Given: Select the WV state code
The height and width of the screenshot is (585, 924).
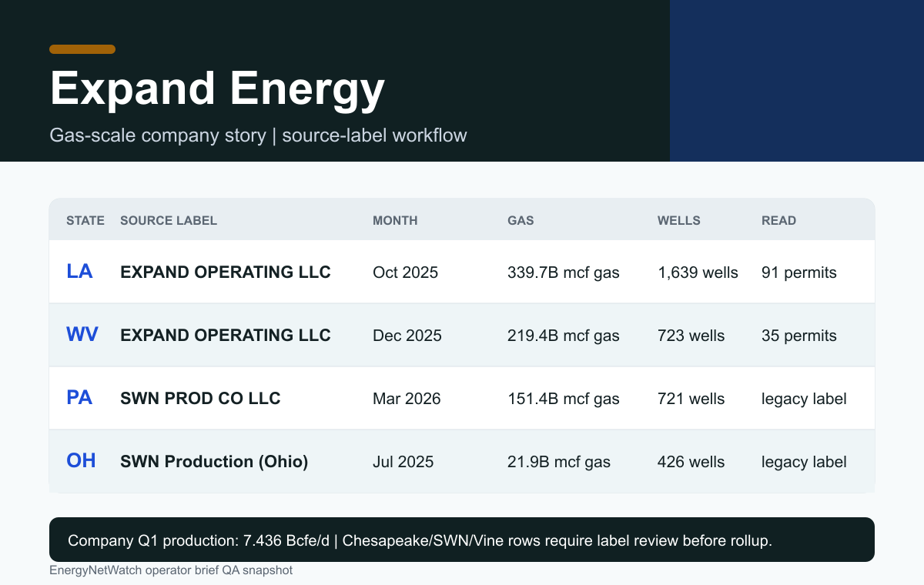Looking at the screenshot, I should tap(82, 334).
